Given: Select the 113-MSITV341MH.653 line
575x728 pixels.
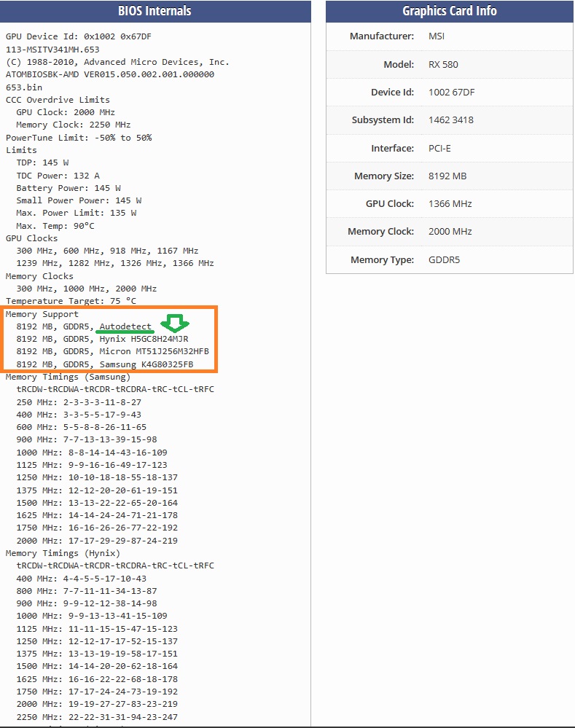Looking at the screenshot, I should coord(52,50).
